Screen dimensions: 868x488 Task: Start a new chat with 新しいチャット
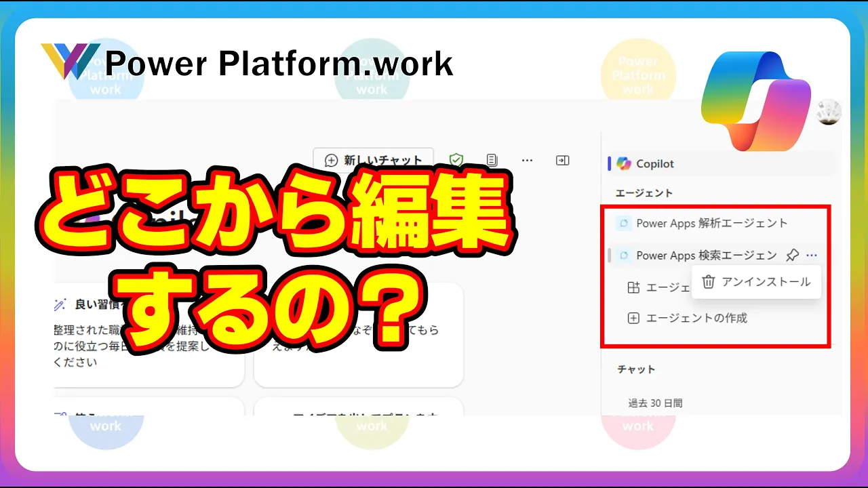(x=373, y=160)
